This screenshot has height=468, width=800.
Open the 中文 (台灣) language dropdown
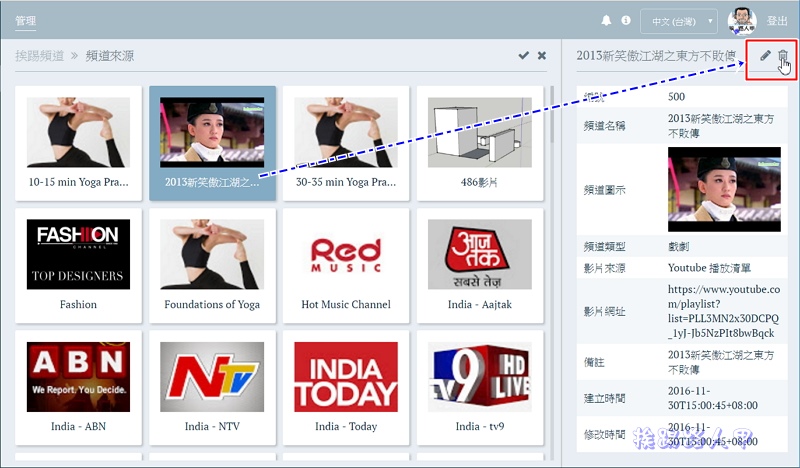(679, 21)
